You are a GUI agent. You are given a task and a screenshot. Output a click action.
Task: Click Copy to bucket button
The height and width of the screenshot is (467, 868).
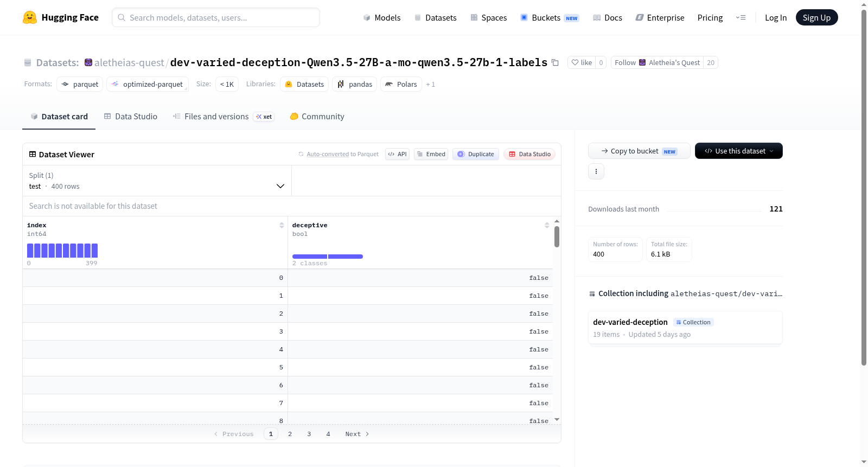pyautogui.click(x=639, y=151)
